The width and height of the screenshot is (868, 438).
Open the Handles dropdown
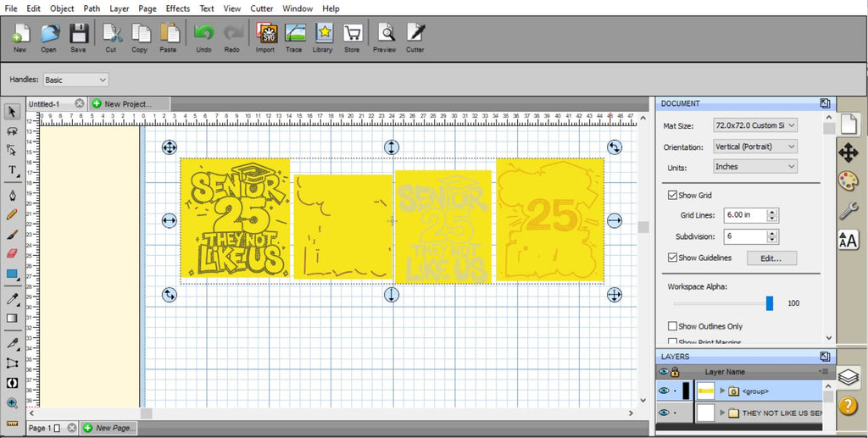[x=75, y=80]
